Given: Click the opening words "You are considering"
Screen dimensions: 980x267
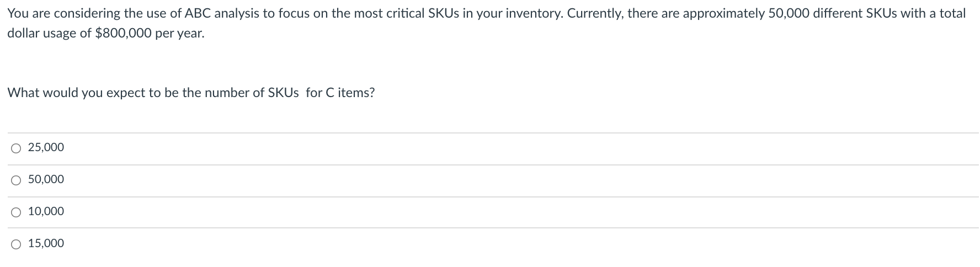Looking at the screenshot, I should pyautogui.click(x=53, y=13).
